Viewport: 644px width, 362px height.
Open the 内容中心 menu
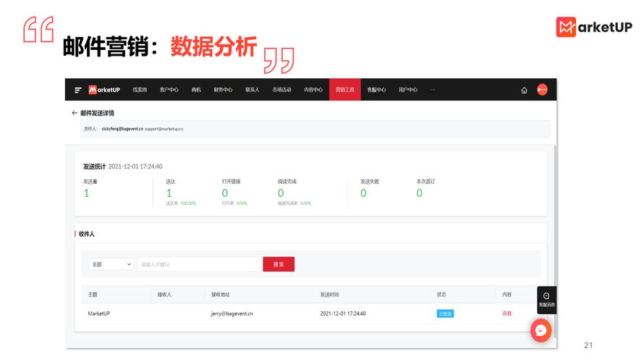click(x=313, y=90)
